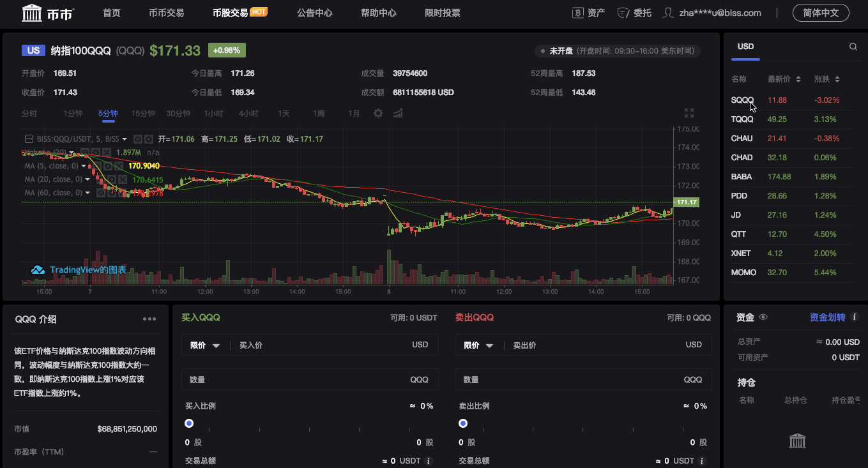Click the 币市 logo
The width and height of the screenshot is (868, 468).
48,13
